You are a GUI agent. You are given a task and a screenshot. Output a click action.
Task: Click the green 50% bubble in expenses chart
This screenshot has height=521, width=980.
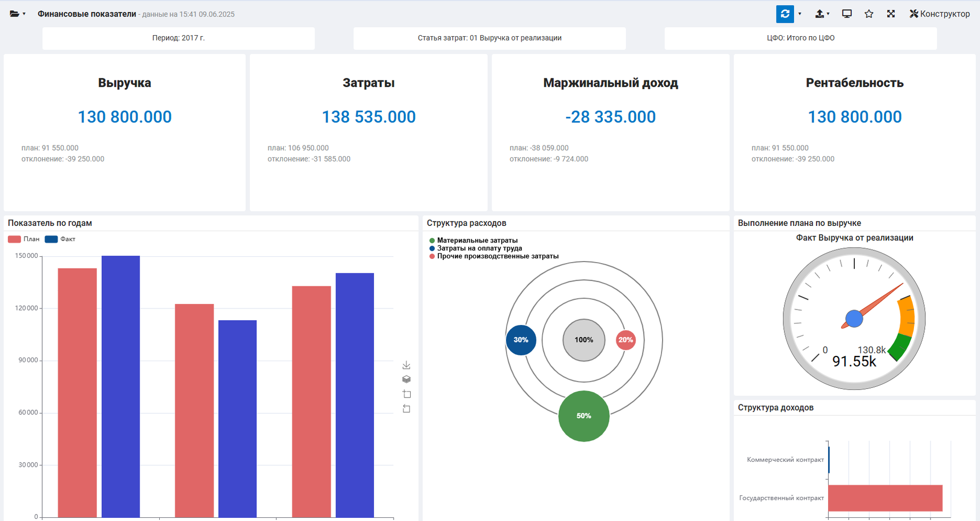point(584,416)
